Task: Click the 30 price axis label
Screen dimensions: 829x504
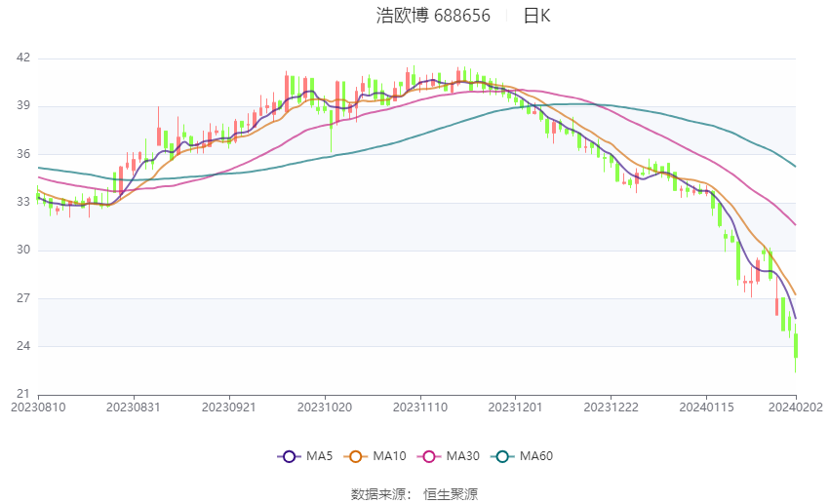Action: point(23,250)
